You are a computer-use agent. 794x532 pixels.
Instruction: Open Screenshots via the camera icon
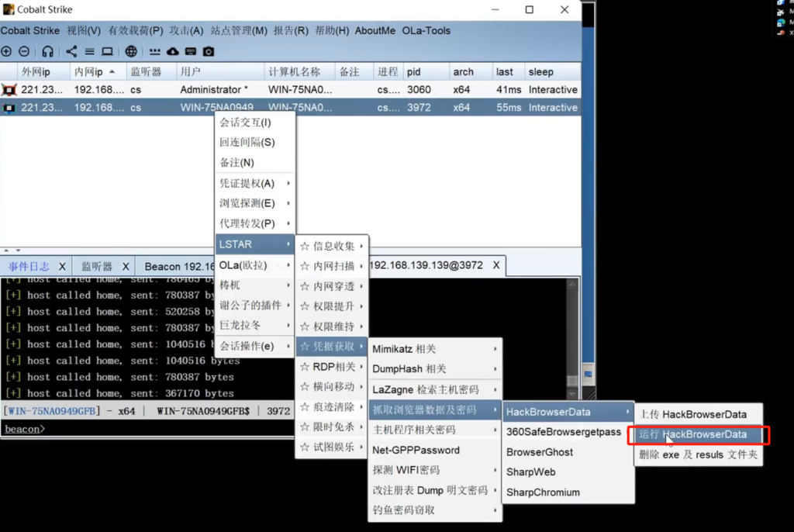coord(209,51)
